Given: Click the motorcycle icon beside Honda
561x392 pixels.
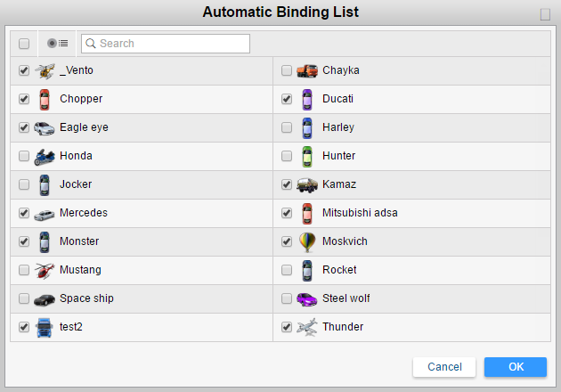Looking at the screenshot, I should [x=45, y=156].
